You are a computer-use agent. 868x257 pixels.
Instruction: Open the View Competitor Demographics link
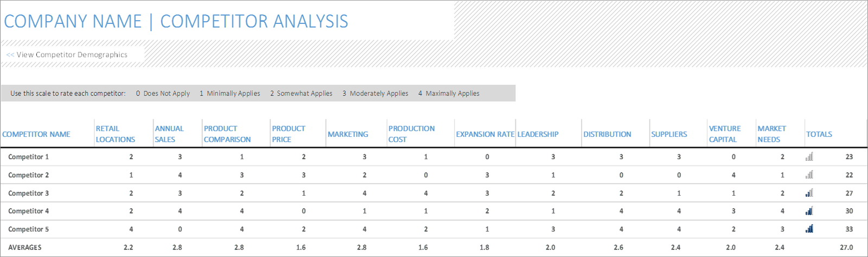tap(67, 54)
